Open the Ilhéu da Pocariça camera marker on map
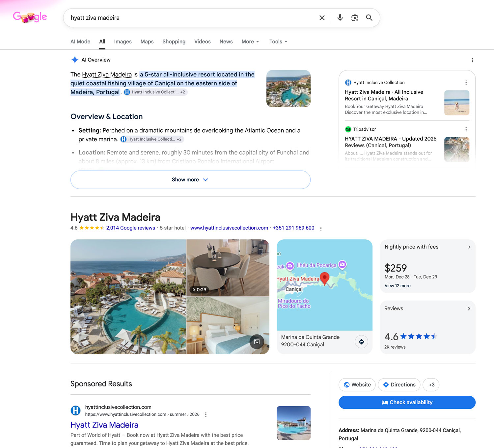 tap(343, 265)
